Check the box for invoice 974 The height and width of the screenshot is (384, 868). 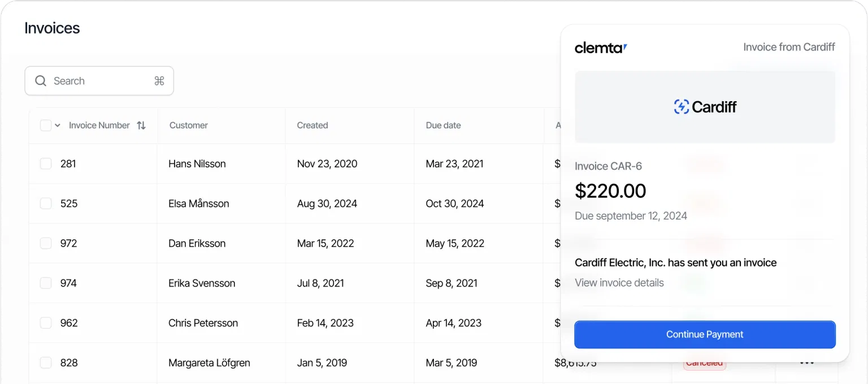(46, 283)
